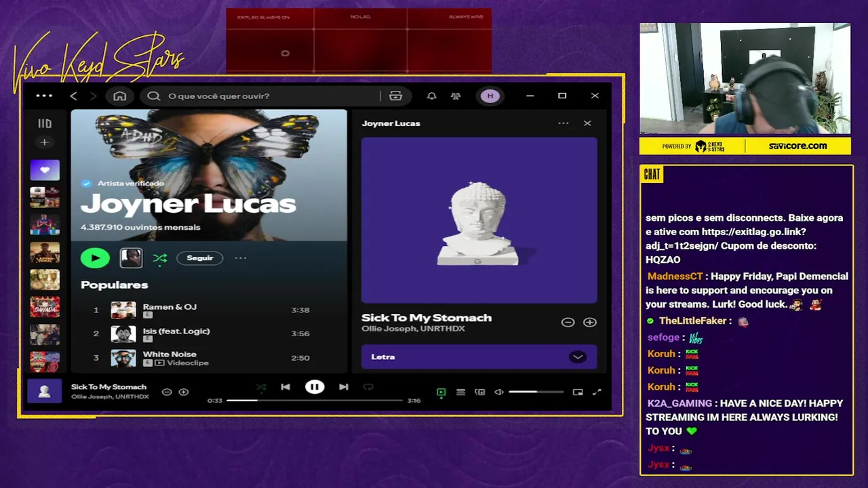Toggle repeat in the player controls
The image size is (868, 488).
368,387
